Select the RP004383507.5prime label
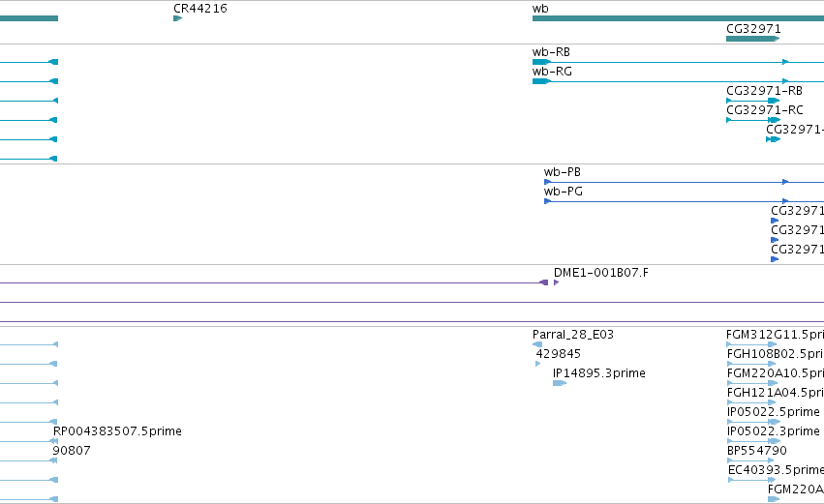Image resolution: width=824 pixels, height=504 pixels. point(117,431)
